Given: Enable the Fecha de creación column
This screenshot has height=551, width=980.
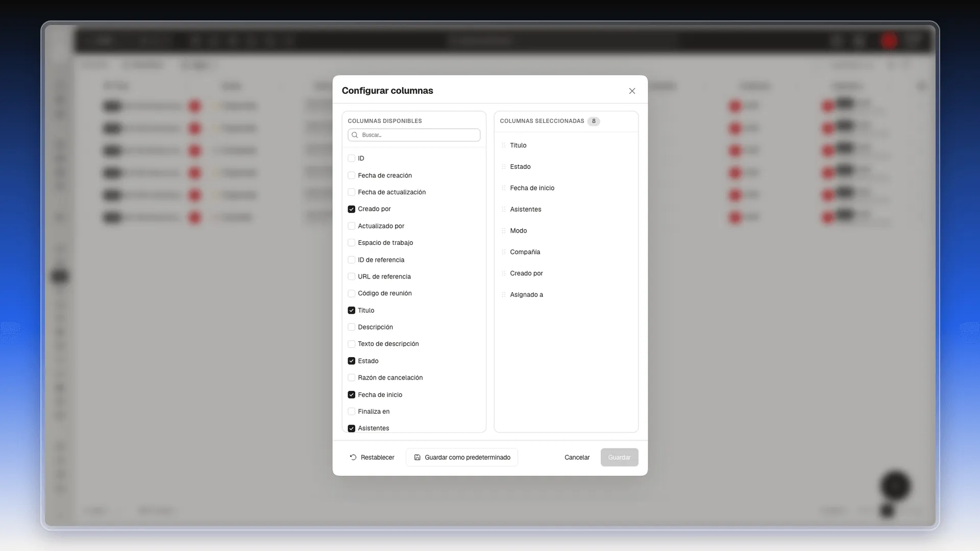Looking at the screenshot, I should [x=352, y=176].
